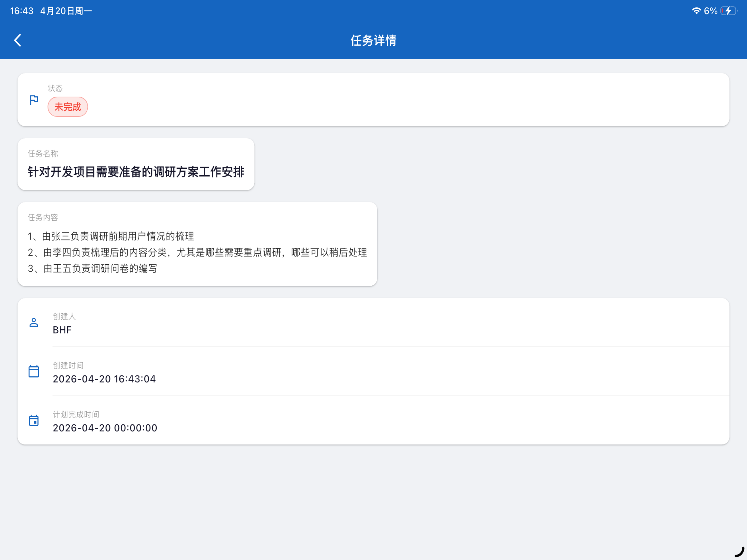Click the 状态 label

pos(55,88)
